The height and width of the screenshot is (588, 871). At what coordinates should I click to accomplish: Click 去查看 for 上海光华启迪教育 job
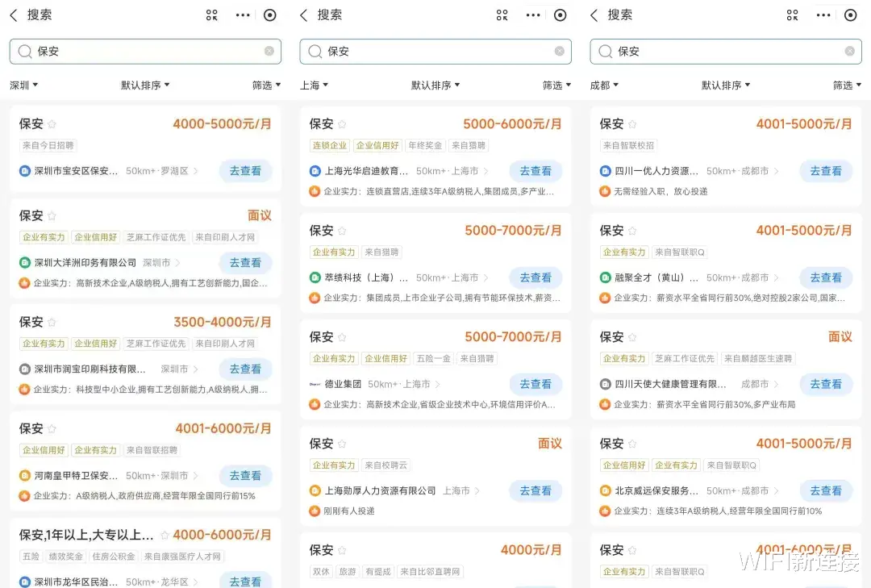click(x=536, y=171)
